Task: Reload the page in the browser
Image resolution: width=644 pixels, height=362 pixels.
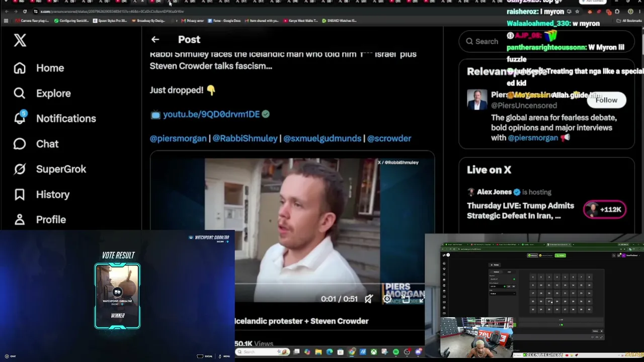Action: tap(25, 11)
